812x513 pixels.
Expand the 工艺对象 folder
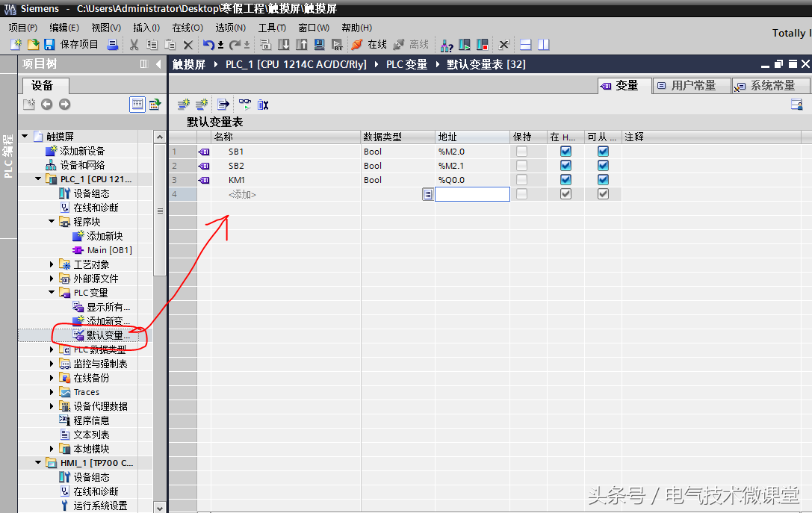click(x=52, y=264)
